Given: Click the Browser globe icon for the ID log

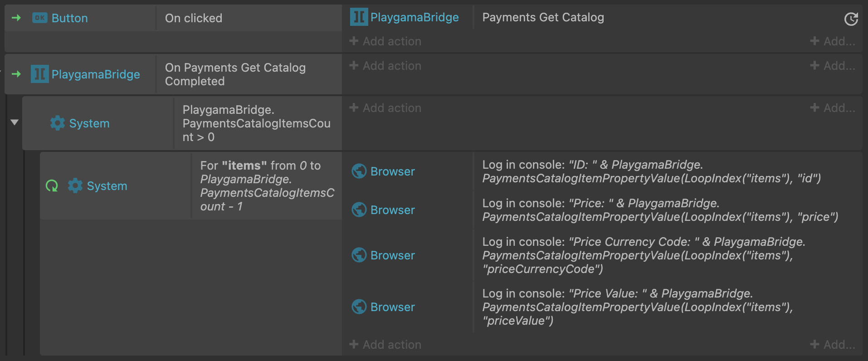Looking at the screenshot, I should click(359, 171).
